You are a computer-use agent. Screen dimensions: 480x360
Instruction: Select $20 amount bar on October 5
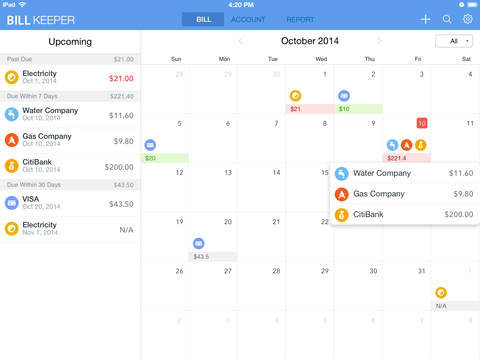click(165, 158)
